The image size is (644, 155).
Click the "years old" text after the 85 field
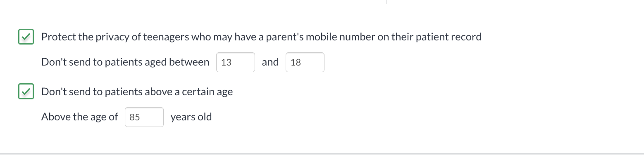pyautogui.click(x=191, y=117)
